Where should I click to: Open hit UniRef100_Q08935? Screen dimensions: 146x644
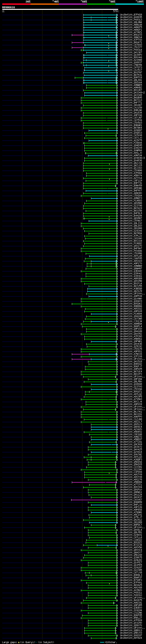pyautogui.click(x=131, y=17)
